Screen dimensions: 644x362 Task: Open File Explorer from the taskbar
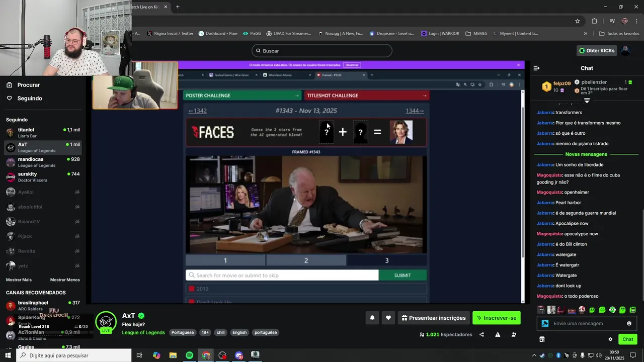click(x=173, y=355)
